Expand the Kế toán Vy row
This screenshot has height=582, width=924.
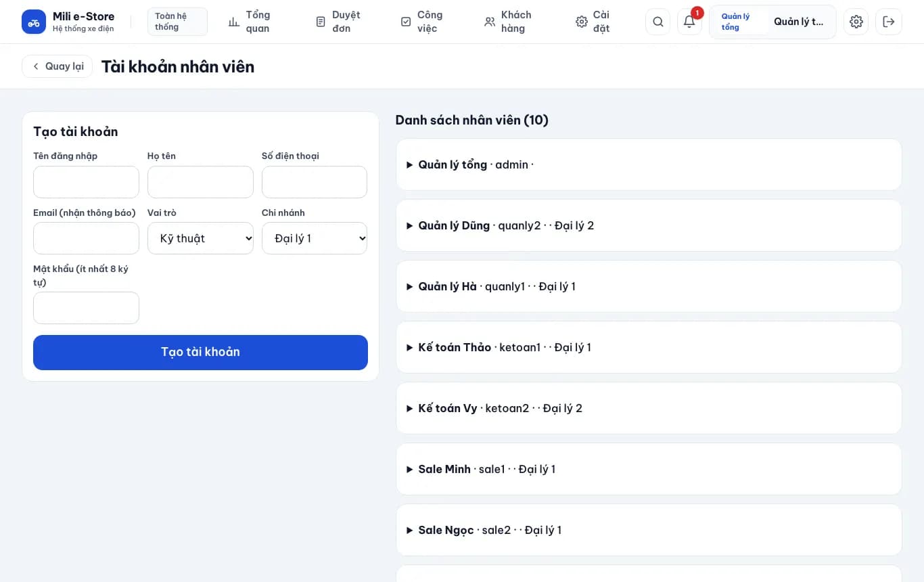click(x=649, y=408)
